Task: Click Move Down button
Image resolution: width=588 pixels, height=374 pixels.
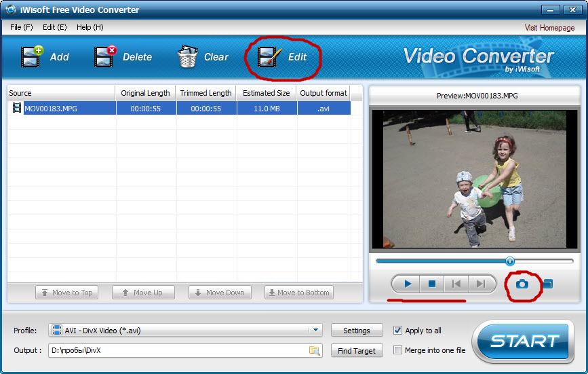Action: coord(220,293)
